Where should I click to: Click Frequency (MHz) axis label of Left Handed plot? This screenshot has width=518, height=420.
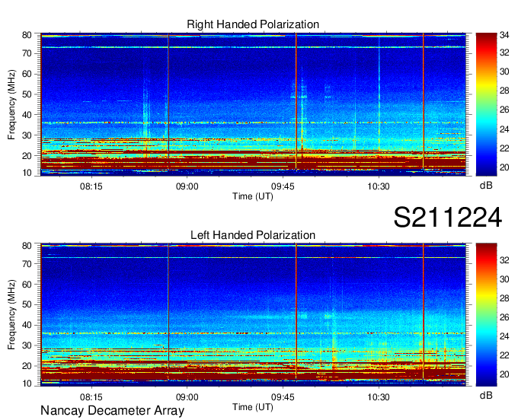pos(11,315)
